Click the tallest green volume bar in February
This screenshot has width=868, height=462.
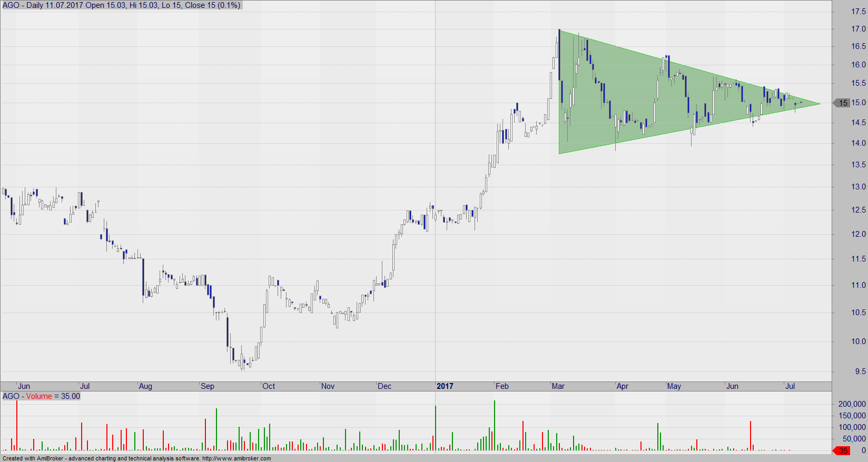point(495,425)
